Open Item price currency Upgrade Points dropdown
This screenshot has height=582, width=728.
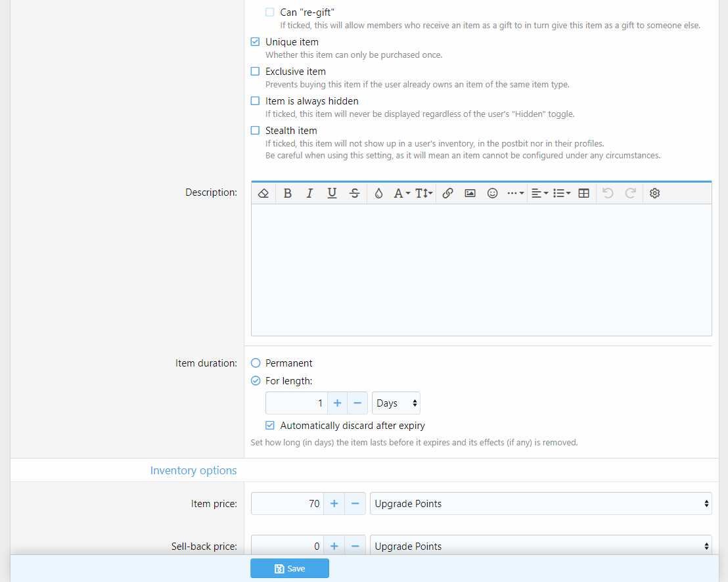[x=541, y=504]
